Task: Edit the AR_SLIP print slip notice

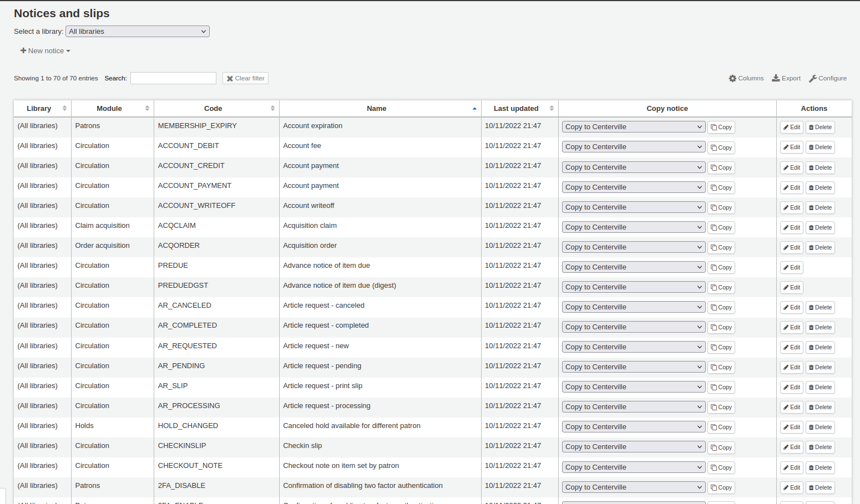Action: (x=791, y=388)
